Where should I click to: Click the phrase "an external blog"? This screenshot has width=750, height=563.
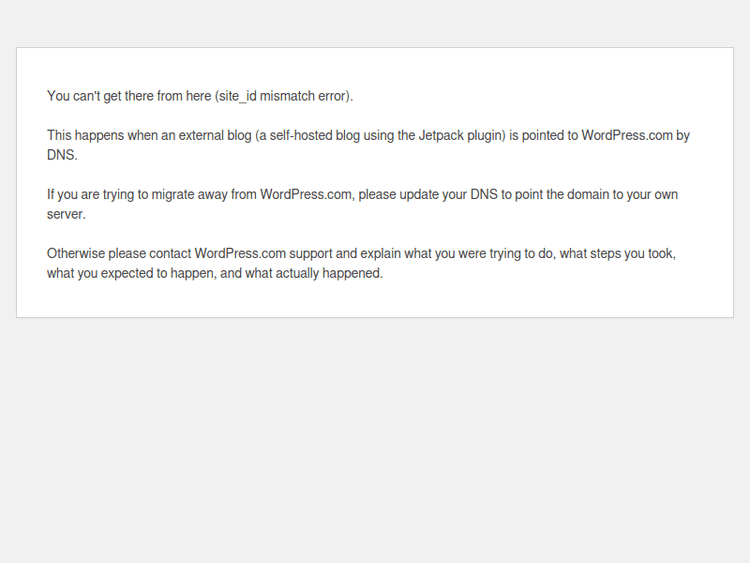pos(201,135)
